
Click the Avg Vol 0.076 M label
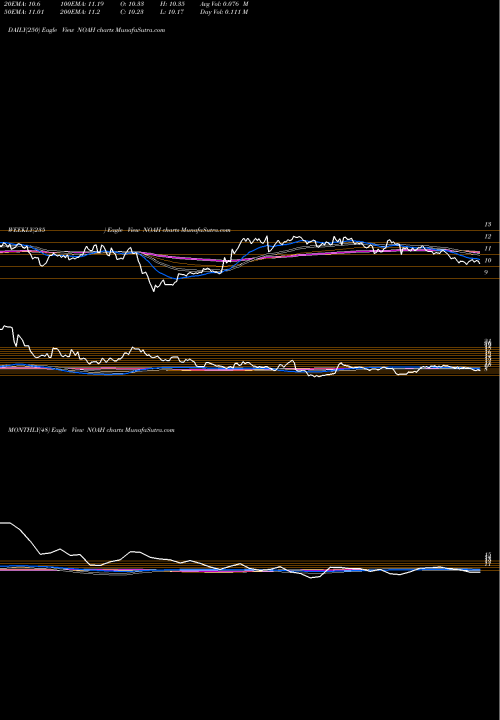[x=224, y=4]
